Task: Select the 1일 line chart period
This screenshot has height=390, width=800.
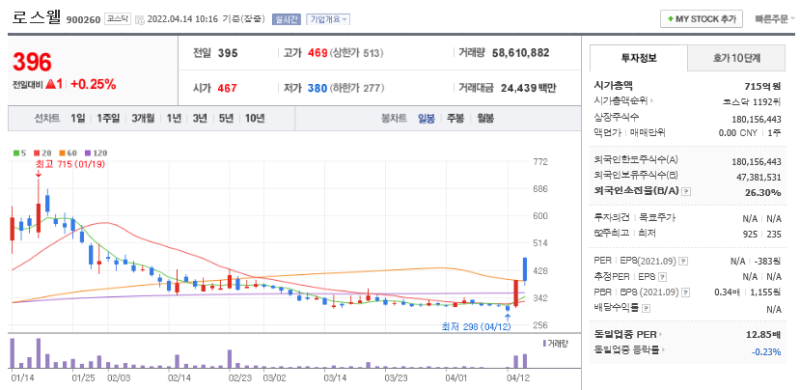Action: point(78,118)
